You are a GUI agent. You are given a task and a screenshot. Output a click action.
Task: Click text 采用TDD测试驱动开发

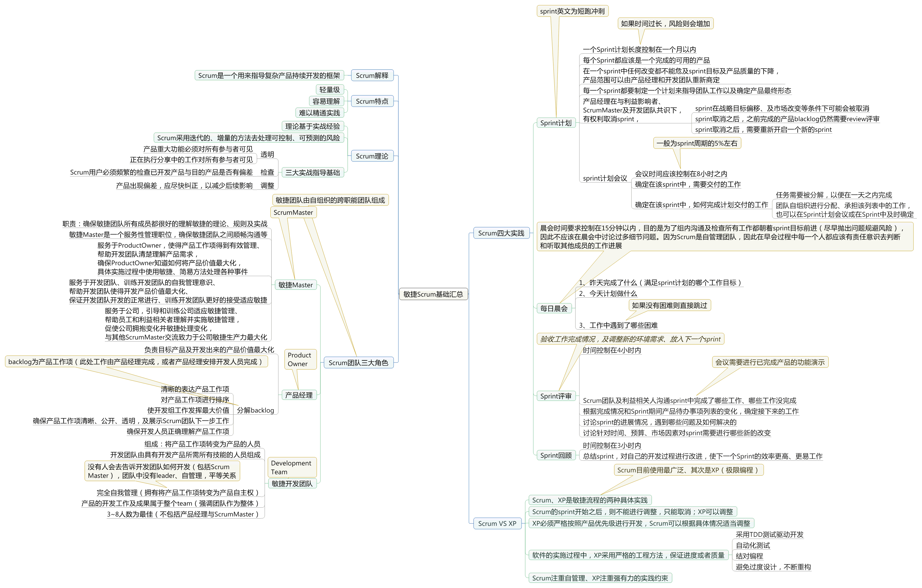(770, 534)
